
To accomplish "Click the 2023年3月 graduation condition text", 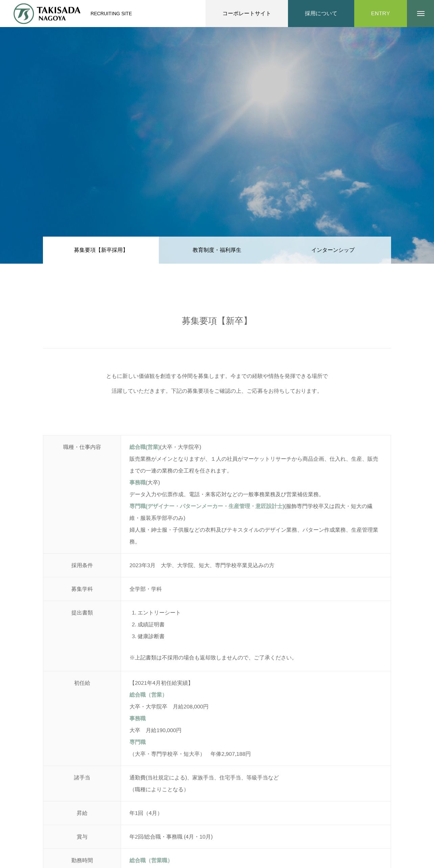I will click(x=202, y=565).
